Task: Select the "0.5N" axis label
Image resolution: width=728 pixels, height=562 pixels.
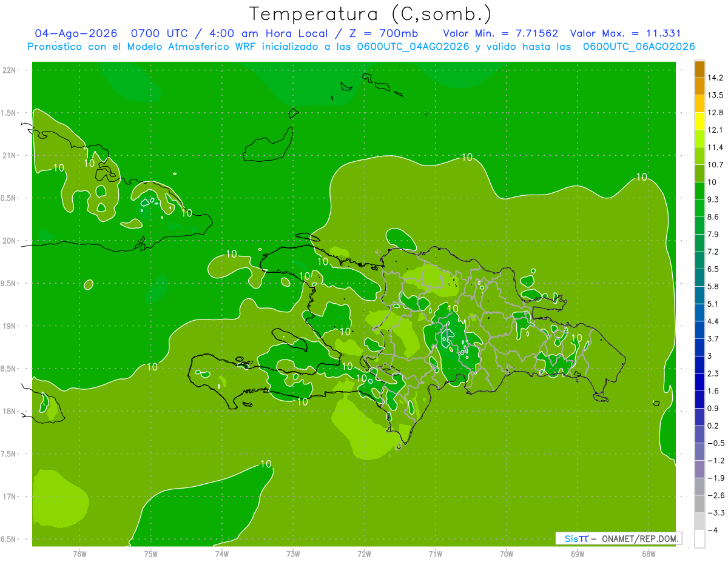Action: click(x=8, y=198)
